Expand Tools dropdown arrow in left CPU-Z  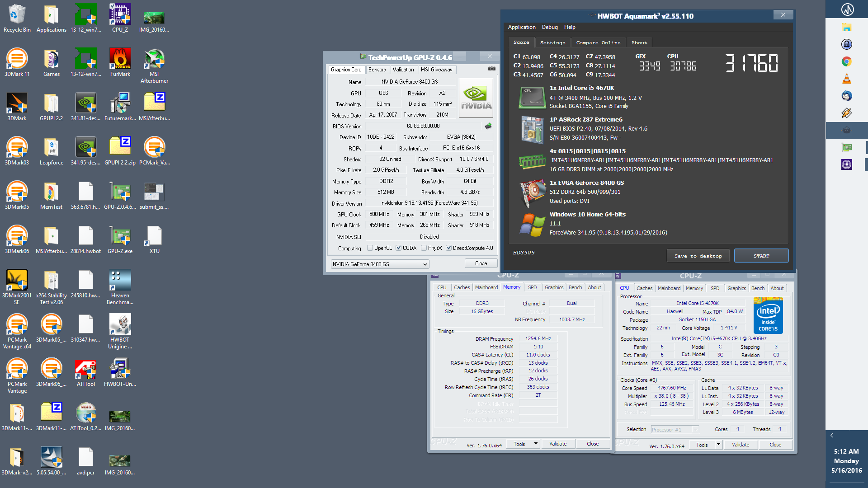click(536, 444)
